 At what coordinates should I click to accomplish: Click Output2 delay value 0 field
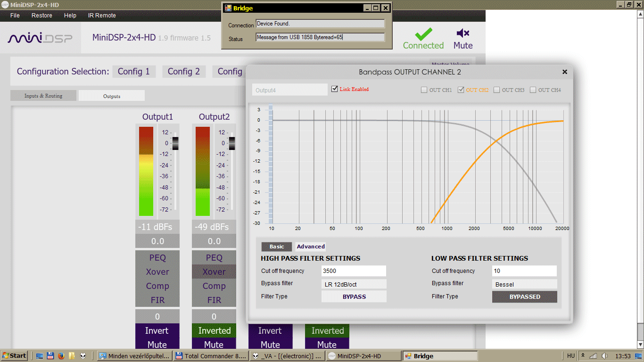point(214,316)
